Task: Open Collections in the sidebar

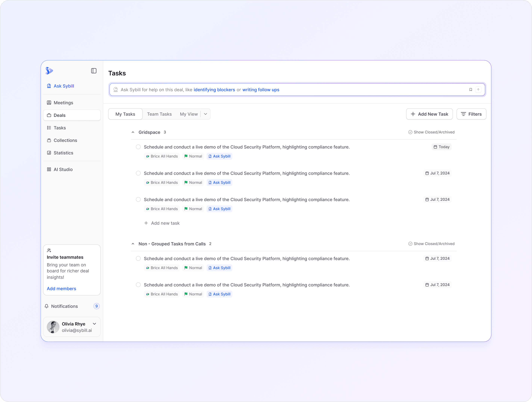Action: coord(65,140)
